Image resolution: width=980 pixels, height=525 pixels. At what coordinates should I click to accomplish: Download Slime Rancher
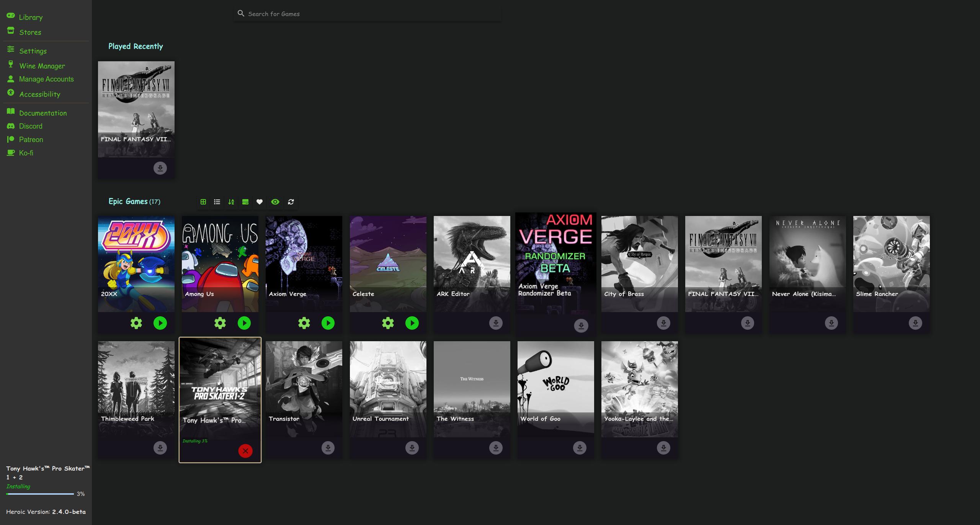point(915,323)
